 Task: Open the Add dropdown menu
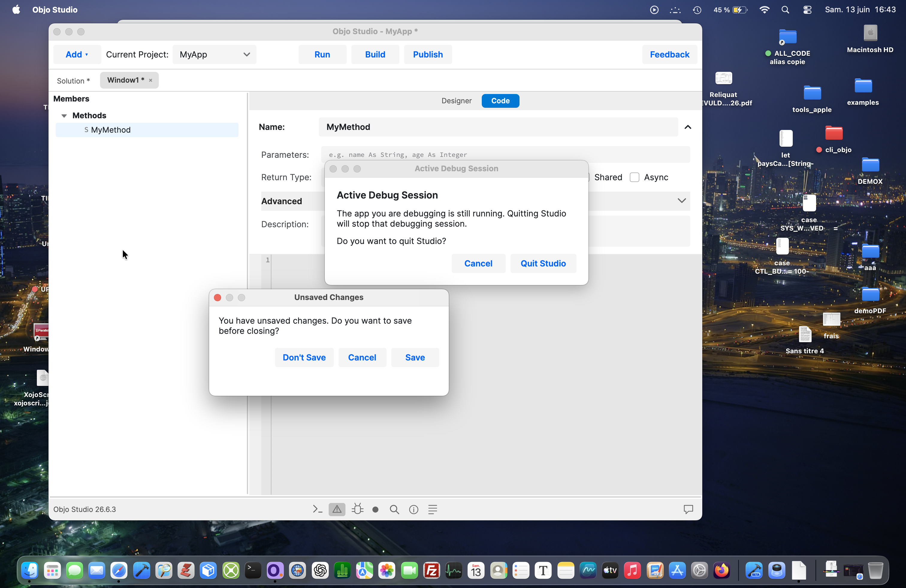pos(77,54)
